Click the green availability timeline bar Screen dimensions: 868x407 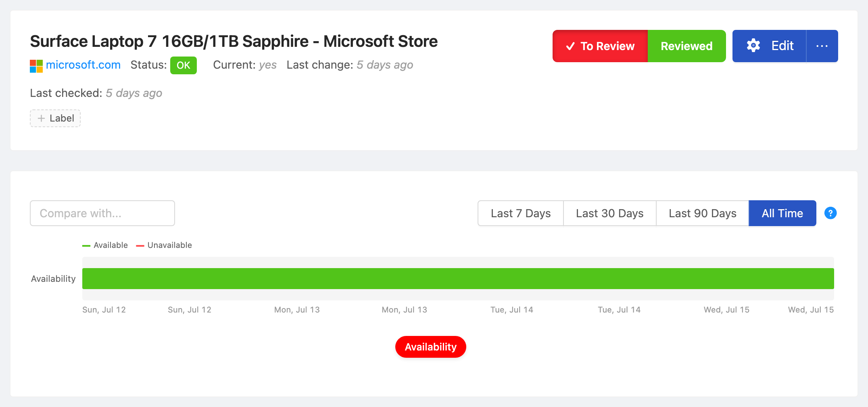[x=458, y=279]
